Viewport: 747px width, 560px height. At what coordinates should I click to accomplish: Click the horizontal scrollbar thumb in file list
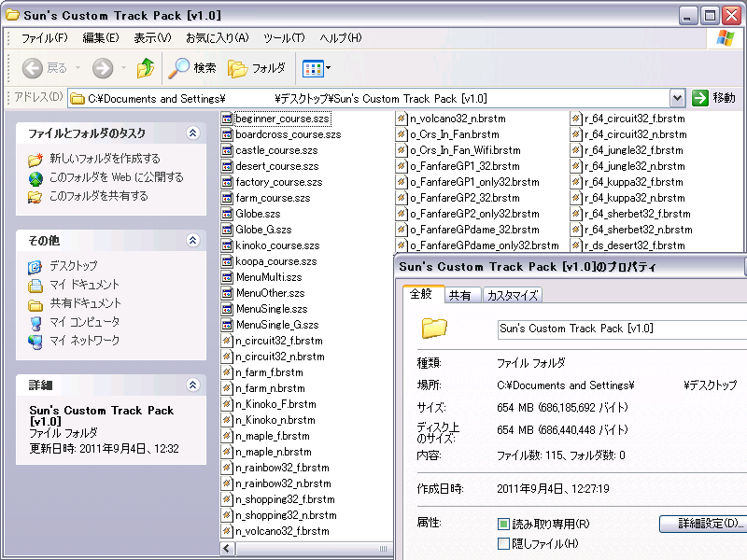coord(314,549)
